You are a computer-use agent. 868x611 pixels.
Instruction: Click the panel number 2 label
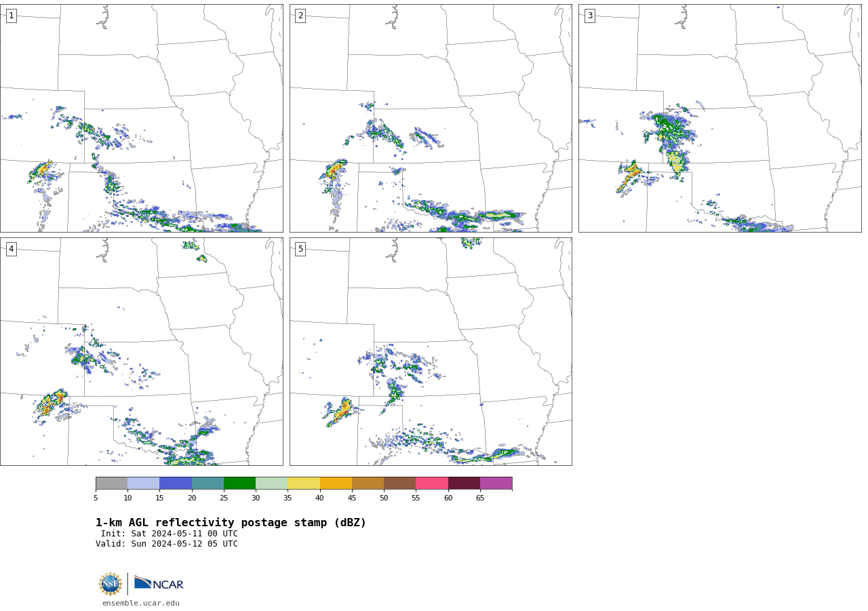click(x=300, y=16)
